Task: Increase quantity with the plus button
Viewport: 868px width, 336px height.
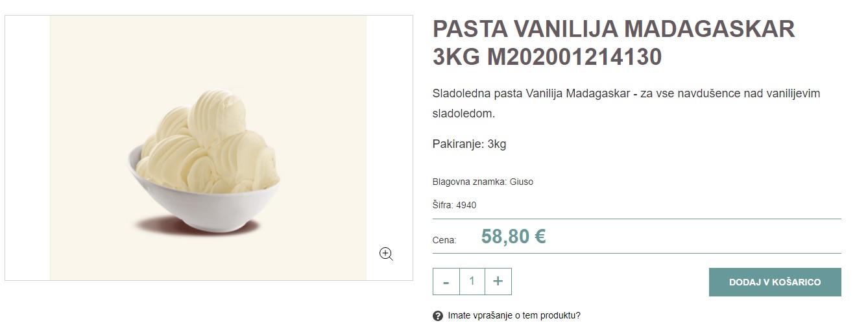Action: point(498,282)
